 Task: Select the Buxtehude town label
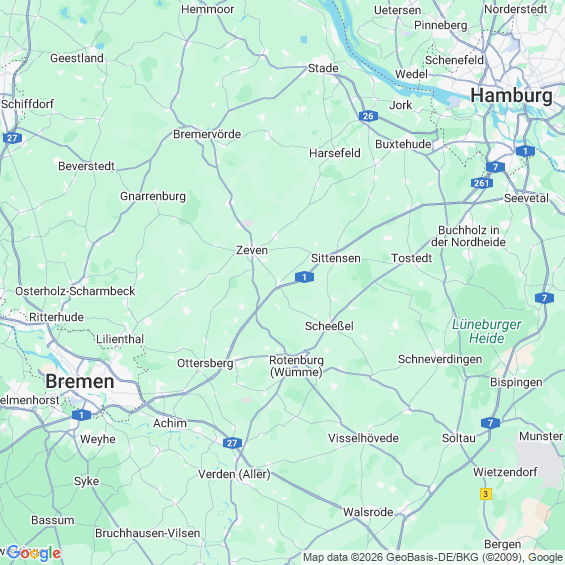(x=403, y=144)
